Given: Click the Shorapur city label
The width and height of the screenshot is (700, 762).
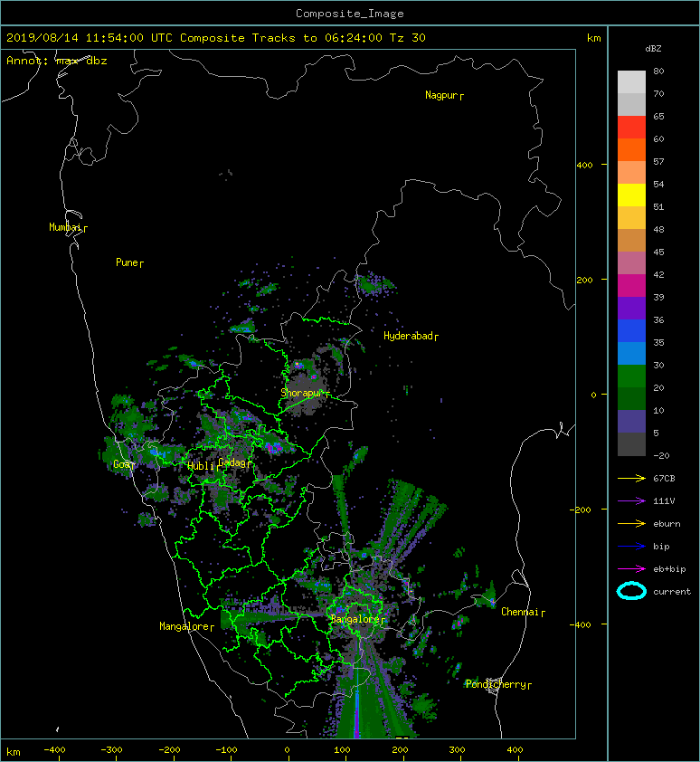Looking at the screenshot, I should point(302,393).
